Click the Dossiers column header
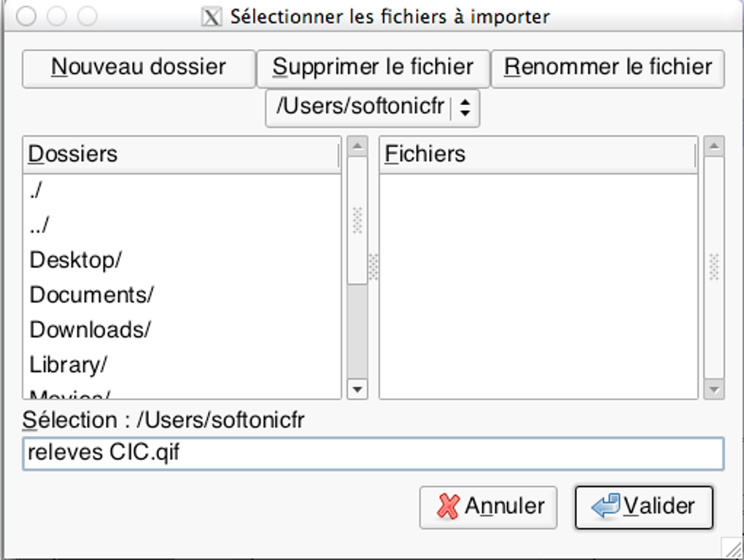Image resolution: width=744 pixels, height=560 pixels. [x=182, y=155]
